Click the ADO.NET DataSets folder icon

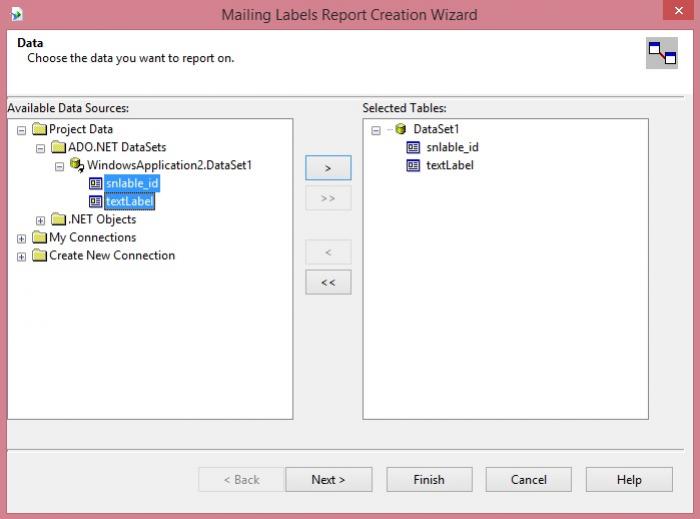pos(58,147)
